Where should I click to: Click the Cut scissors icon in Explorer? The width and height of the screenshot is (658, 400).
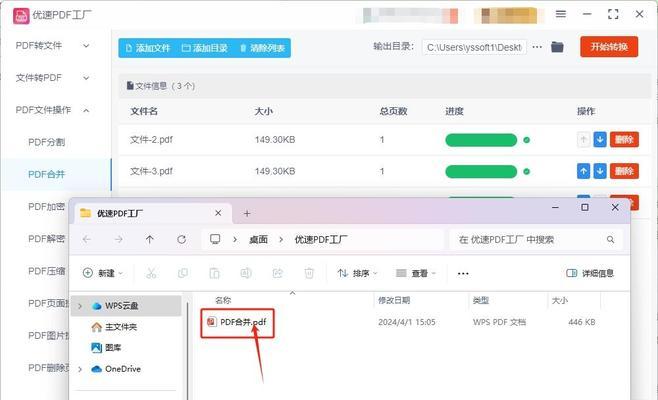pyautogui.click(x=151, y=273)
